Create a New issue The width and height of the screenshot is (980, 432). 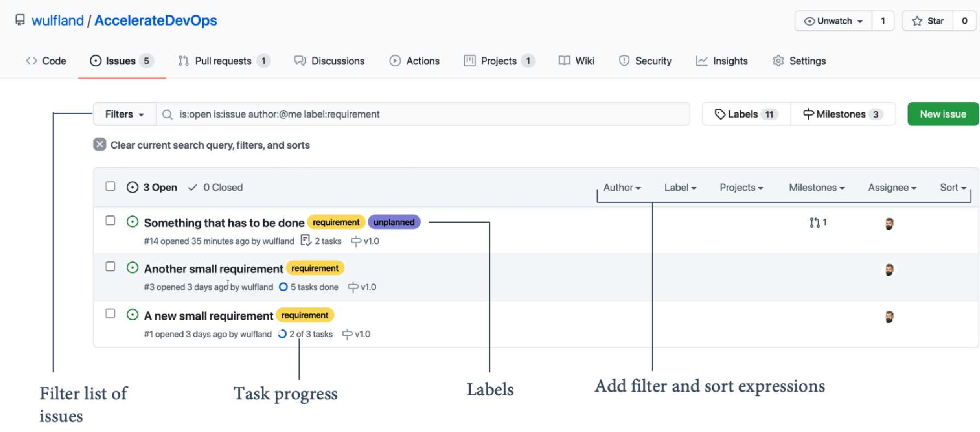point(943,114)
